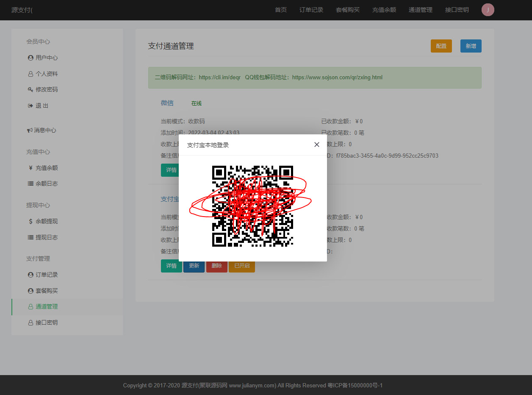532x395 pixels.
Task: Click the Alipay login QR code image
Action: 252,206
